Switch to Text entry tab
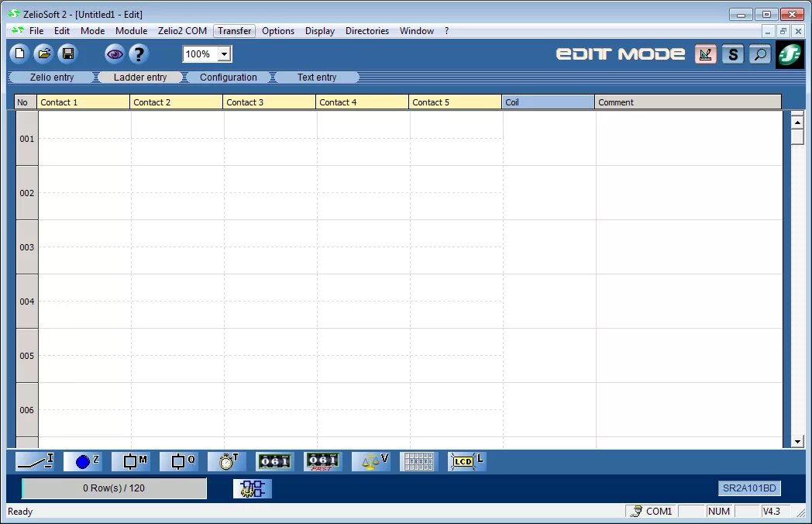This screenshot has width=812, height=524. [316, 78]
